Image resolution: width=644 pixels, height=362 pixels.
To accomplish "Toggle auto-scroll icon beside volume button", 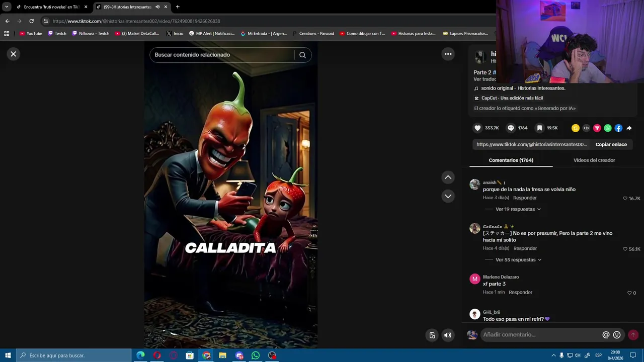I will point(432,335).
